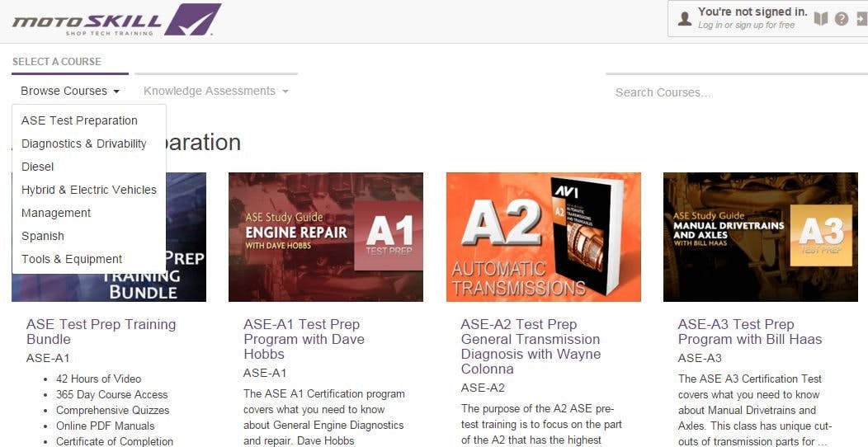Click the sign-in arrow icon
The width and height of the screenshot is (868, 447).
point(862,19)
